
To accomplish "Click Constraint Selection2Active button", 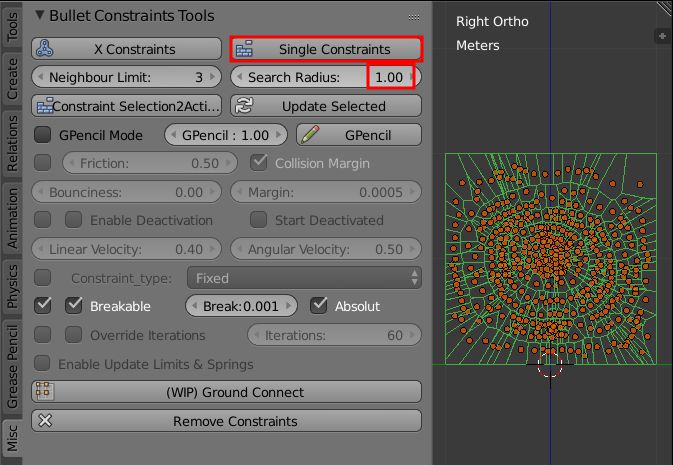I will point(126,106).
